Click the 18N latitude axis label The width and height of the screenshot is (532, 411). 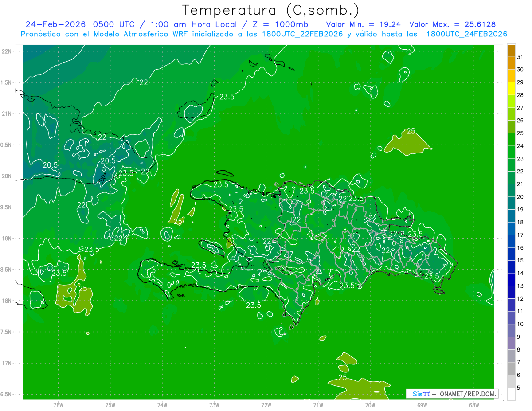point(7,301)
